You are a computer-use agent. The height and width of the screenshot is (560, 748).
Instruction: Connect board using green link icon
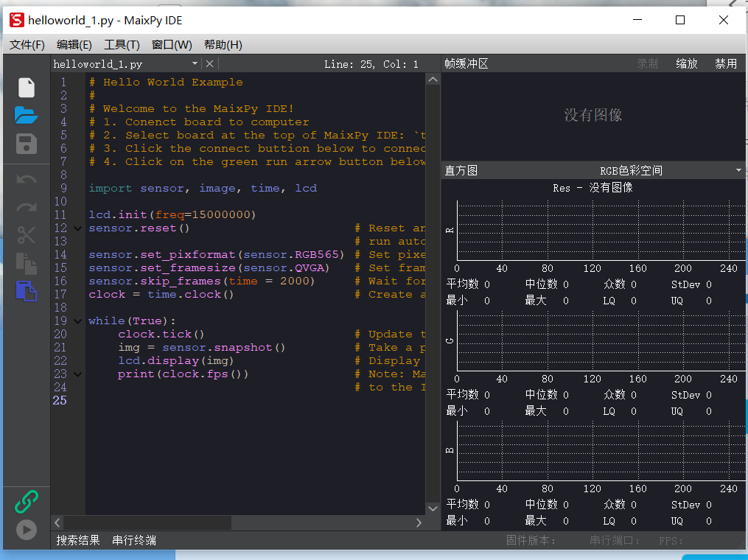[x=27, y=501]
